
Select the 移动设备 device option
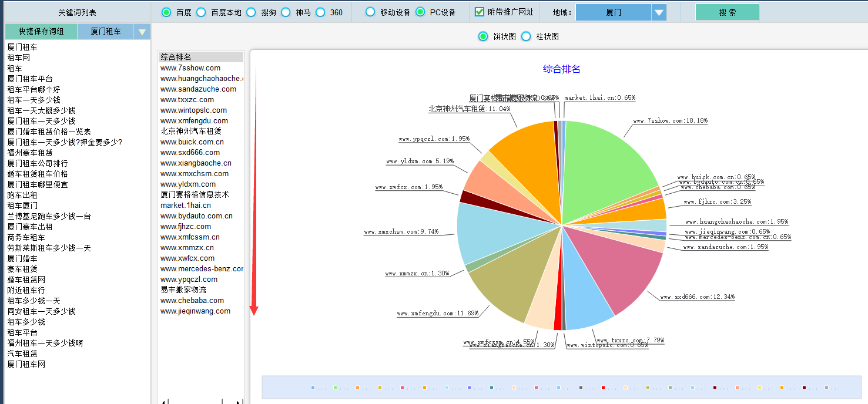[x=370, y=12]
